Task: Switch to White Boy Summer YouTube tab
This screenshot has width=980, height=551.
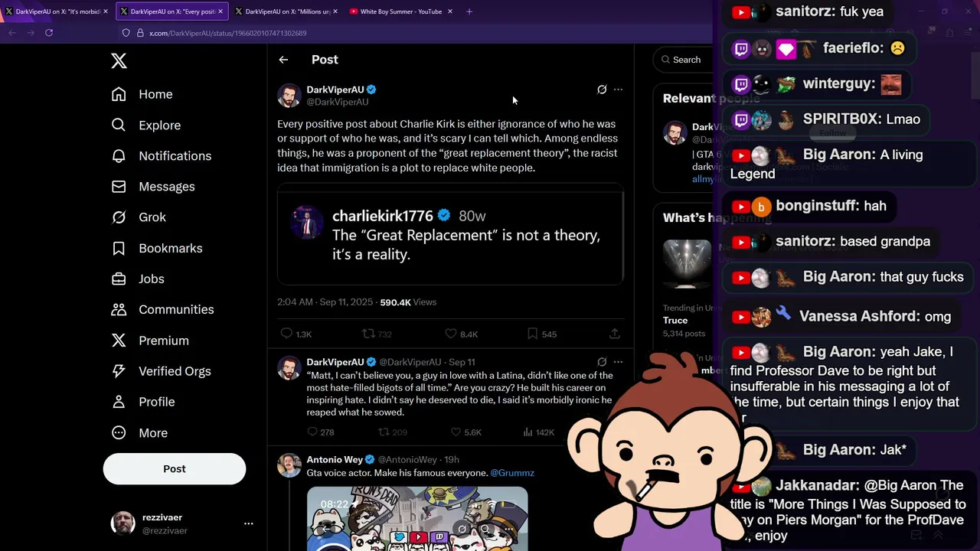Action: click(400, 11)
